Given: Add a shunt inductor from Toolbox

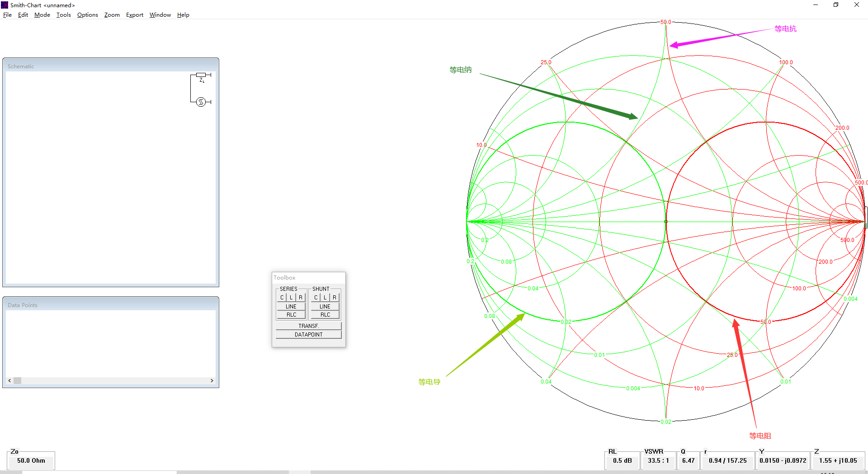Looking at the screenshot, I should [x=325, y=298].
